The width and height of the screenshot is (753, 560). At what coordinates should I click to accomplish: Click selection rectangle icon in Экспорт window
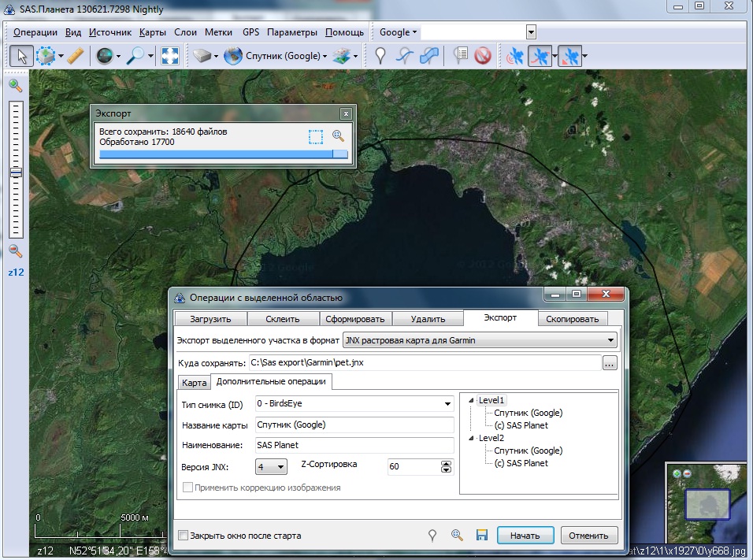tap(316, 136)
